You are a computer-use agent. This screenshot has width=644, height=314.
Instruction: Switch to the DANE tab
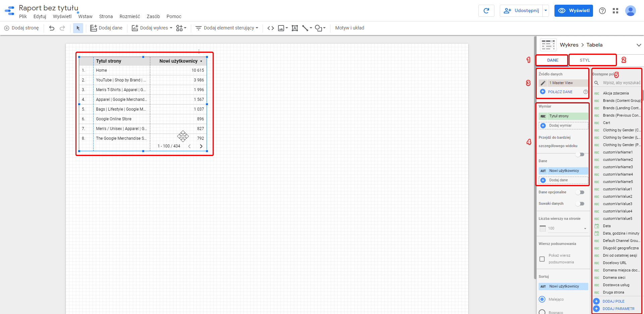pos(552,60)
